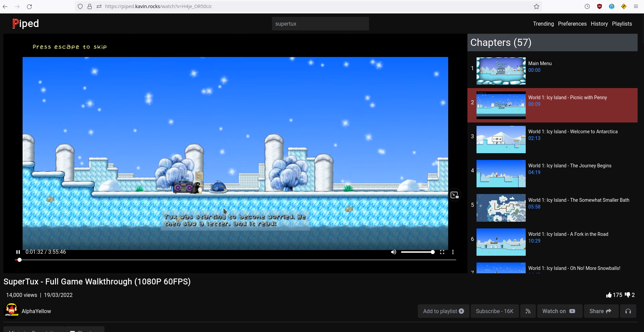Reload the page with the refresh icon
This screenshot has height=332, width=644.
coord(29,6)
